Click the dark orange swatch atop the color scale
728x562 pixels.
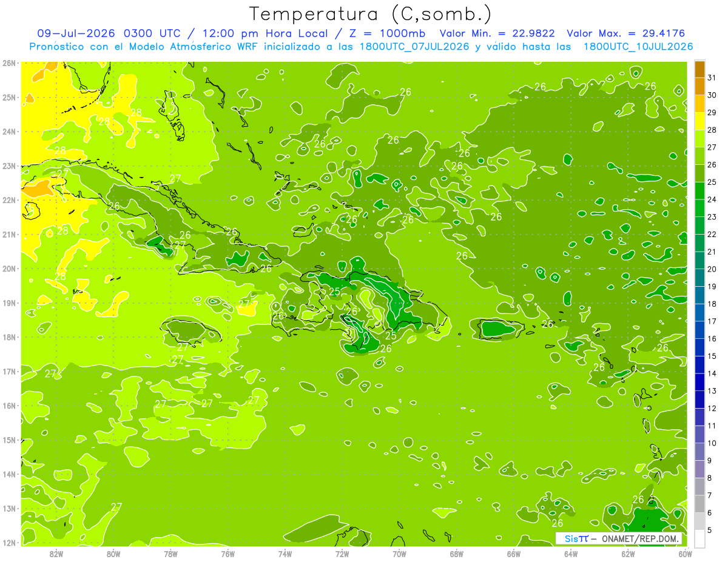(699, 69)
